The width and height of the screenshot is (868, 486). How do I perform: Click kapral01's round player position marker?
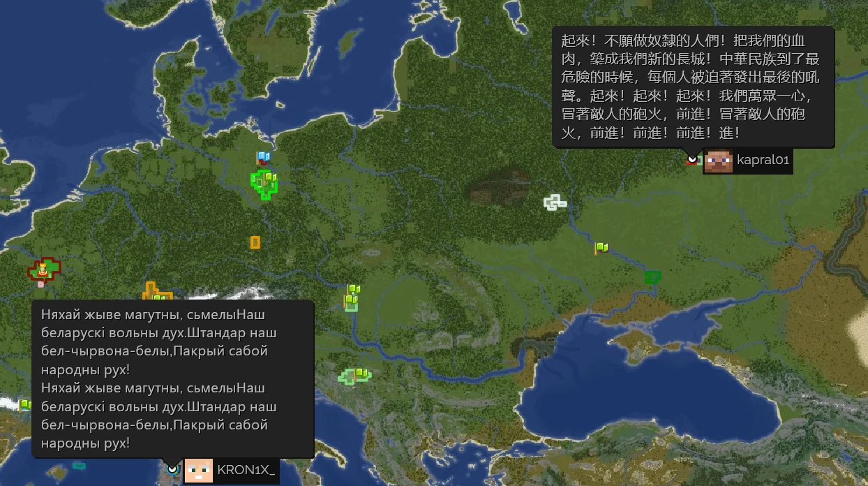coord(691,160)
